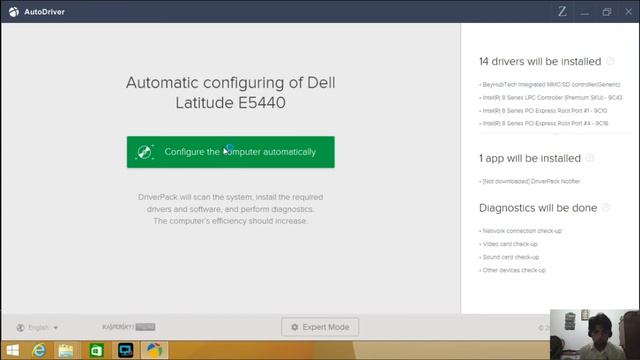This screenshot has width=640, height=360.
Task: Open the monitor app icon on taskbar
Action: click(125, 350)
